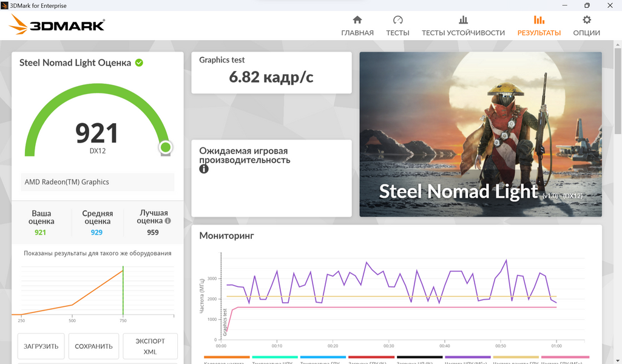The height and width of the screenshot is (364, 622).
Task: Click the green validation checkmark icon
Action: coord(139,62)
